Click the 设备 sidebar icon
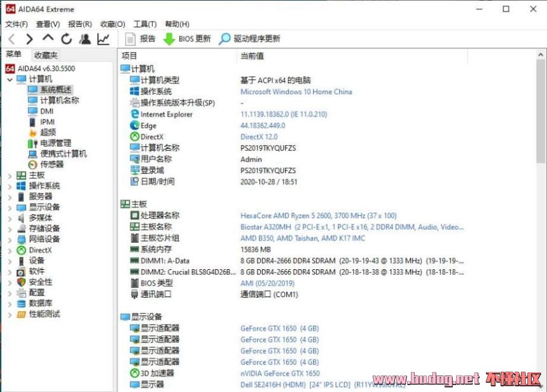The image size is (547, 392). point(21,261)
